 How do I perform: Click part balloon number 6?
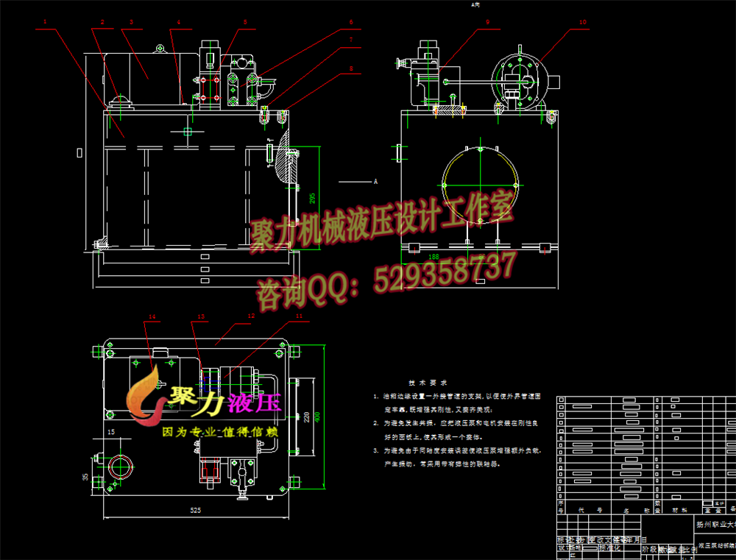pos(350,22)
